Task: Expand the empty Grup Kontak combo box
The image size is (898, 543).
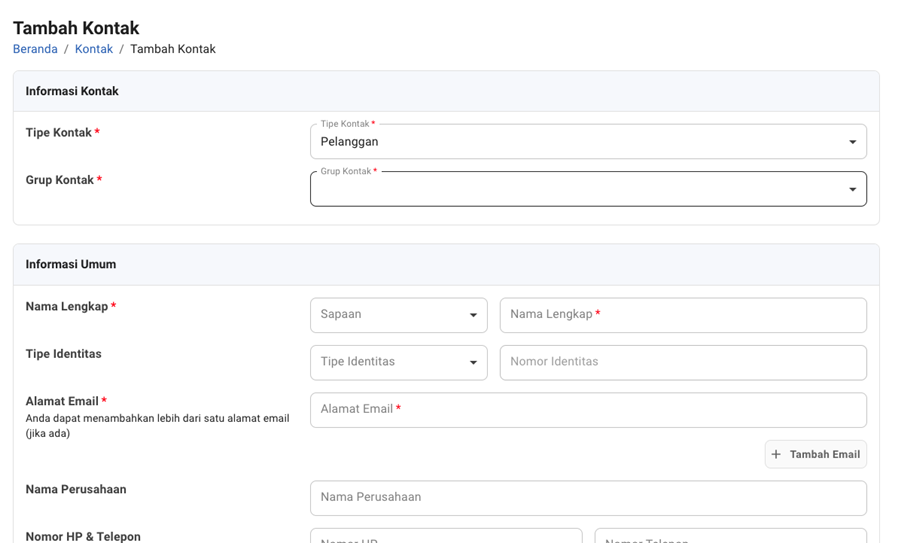Action: click(x=580, y=189)
